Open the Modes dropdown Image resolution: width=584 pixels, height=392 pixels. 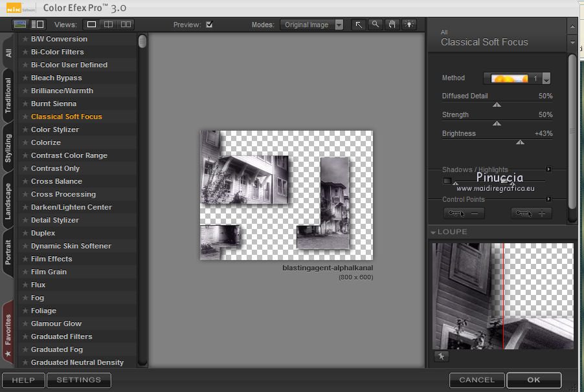coord(313,25)
